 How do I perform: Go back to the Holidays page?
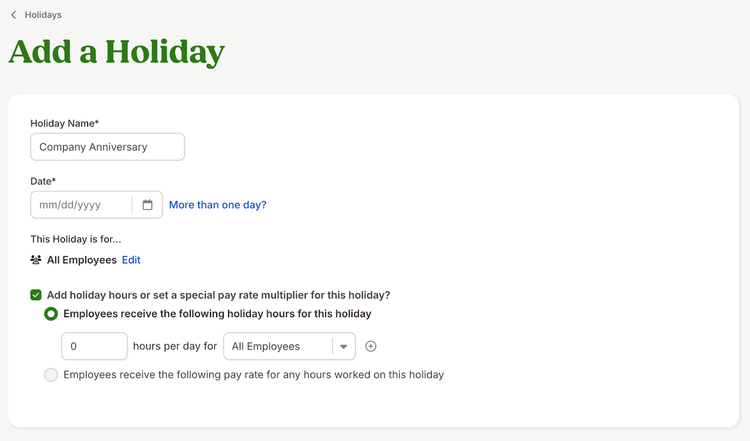[x=43, y=15]
